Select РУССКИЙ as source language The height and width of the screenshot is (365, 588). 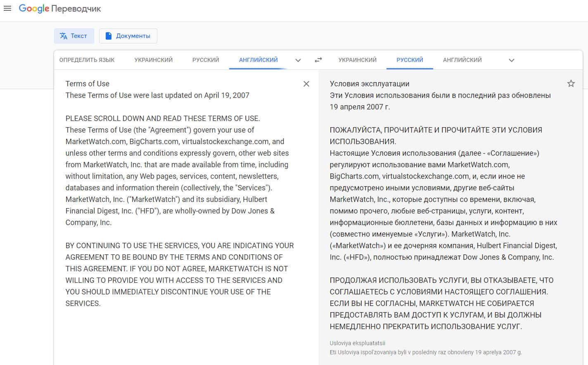click(x=206, y=60)
